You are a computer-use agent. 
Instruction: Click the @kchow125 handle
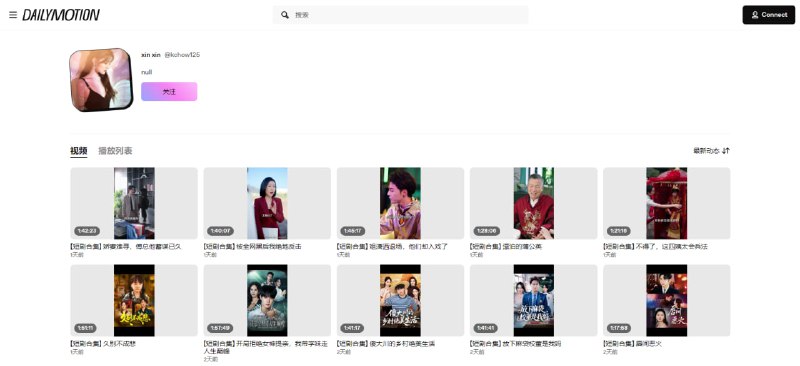pyautogui.click(x=182, y=55)
